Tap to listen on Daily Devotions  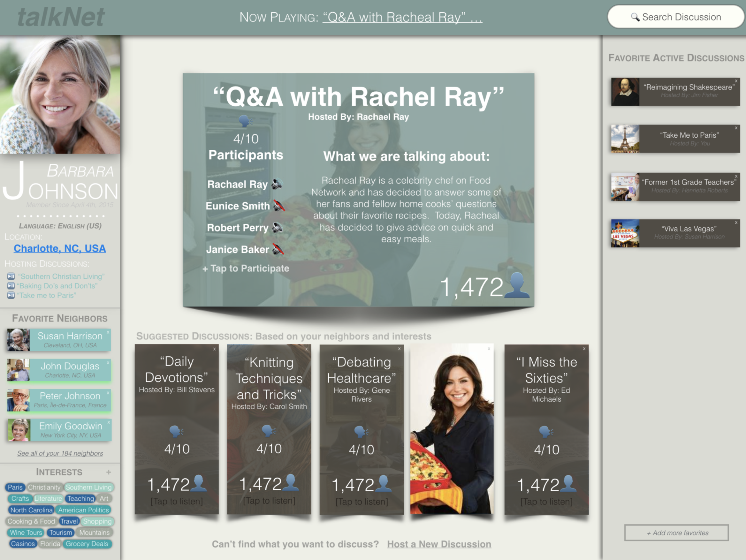pos(177,501)
